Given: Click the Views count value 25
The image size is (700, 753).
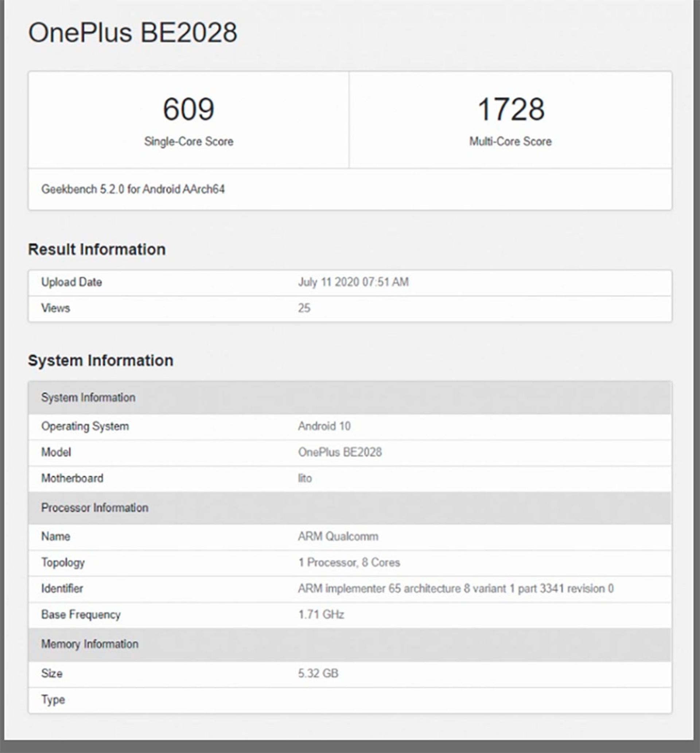Looking at the screenshot, I should 304,308.
